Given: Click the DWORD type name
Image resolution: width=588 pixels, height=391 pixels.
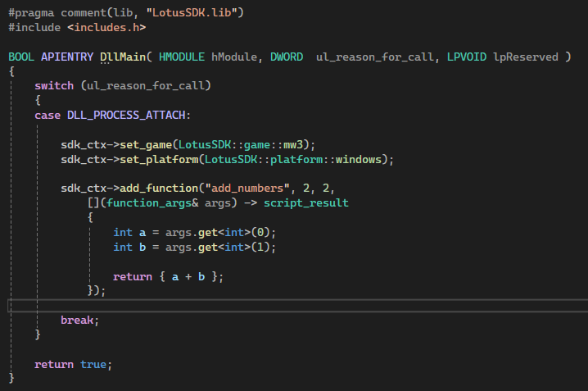Looking at the screenshot, I should pyautogui.click(x=287, y=57).
